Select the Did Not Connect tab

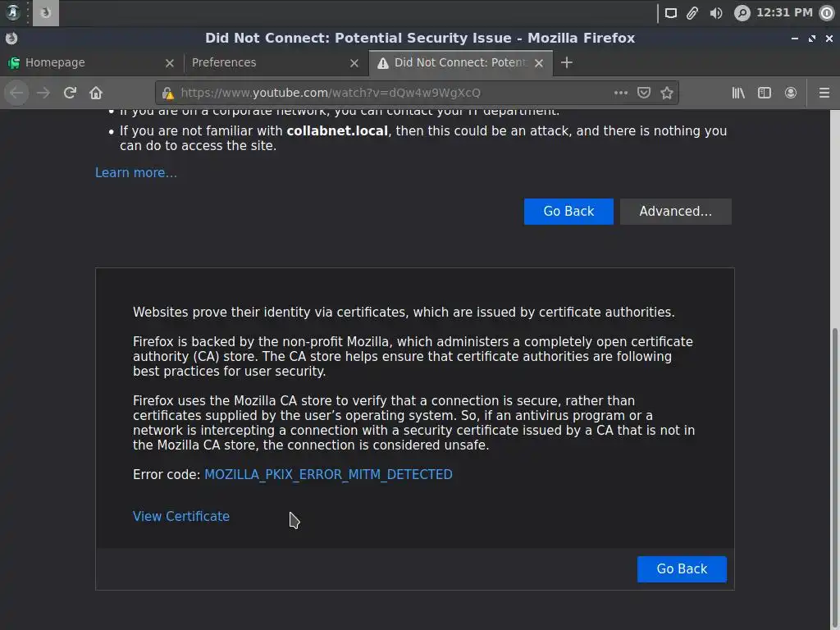tap(460, 62)
